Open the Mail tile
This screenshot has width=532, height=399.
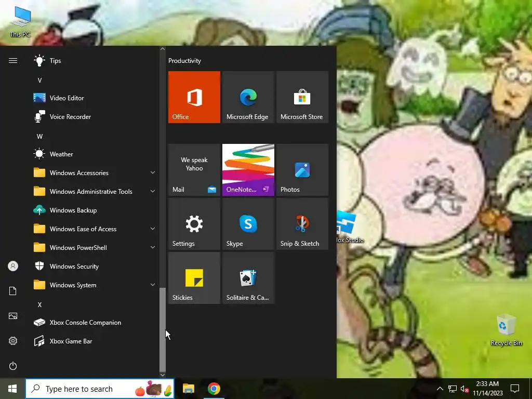click(194, 170)
